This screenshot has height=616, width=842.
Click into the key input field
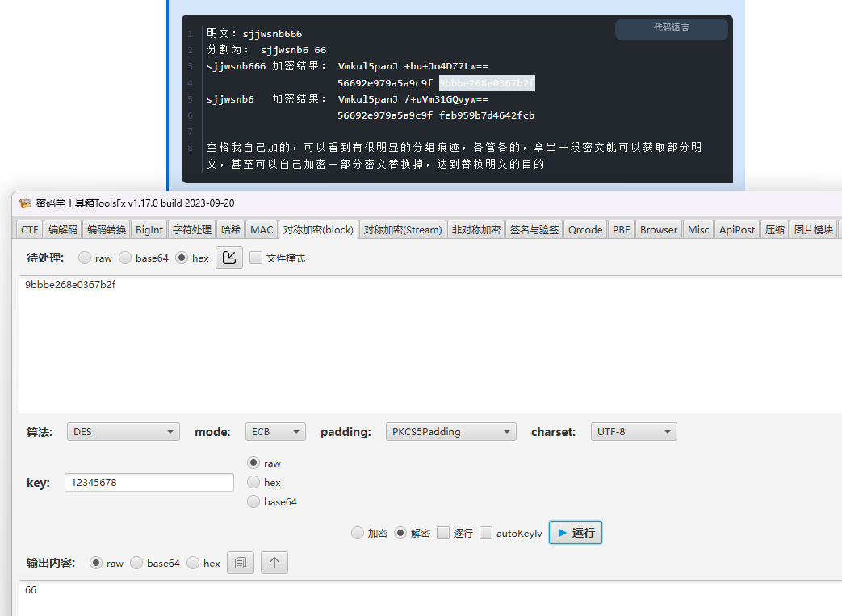(149, 483)
